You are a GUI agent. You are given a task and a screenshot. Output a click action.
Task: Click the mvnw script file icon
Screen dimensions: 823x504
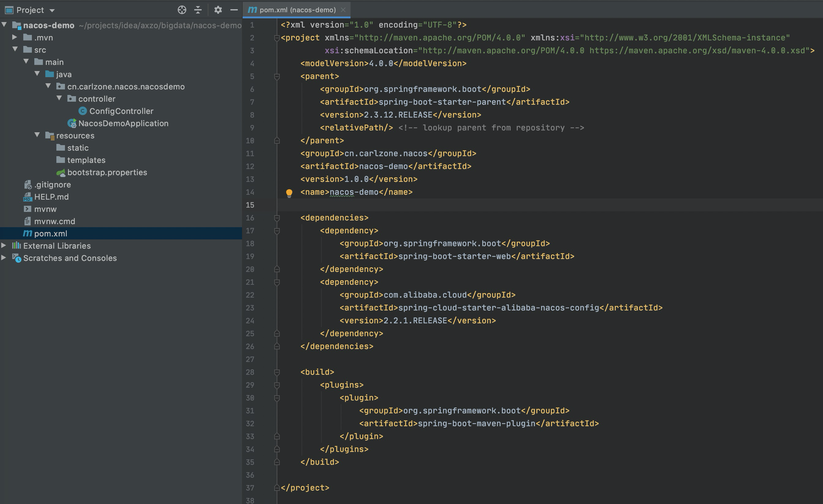point(27,209)
